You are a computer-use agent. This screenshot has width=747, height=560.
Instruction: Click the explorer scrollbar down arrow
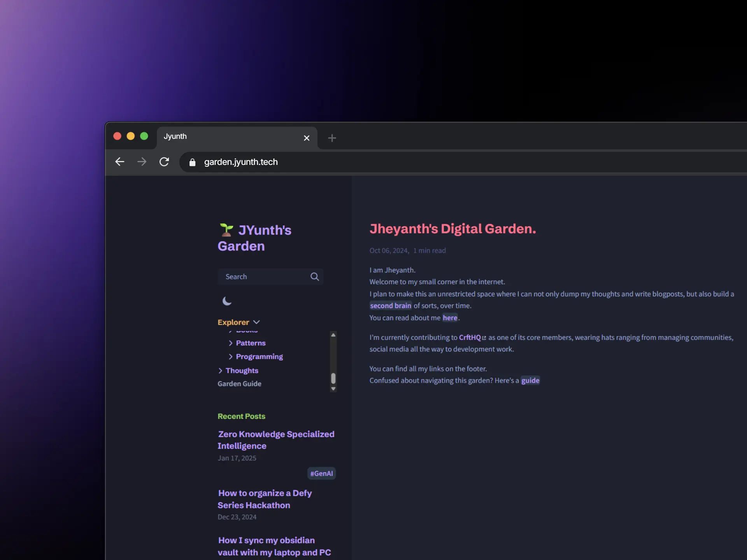coord(333,388)
